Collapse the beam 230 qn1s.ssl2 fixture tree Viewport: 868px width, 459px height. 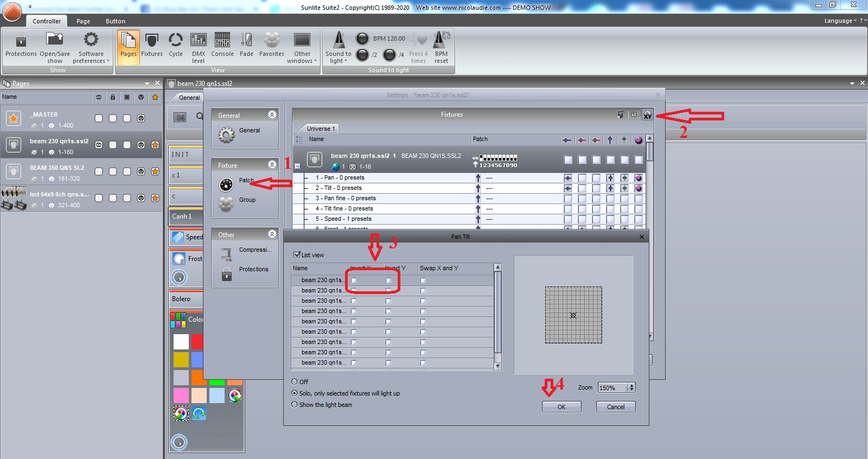(x=297, y=167)
